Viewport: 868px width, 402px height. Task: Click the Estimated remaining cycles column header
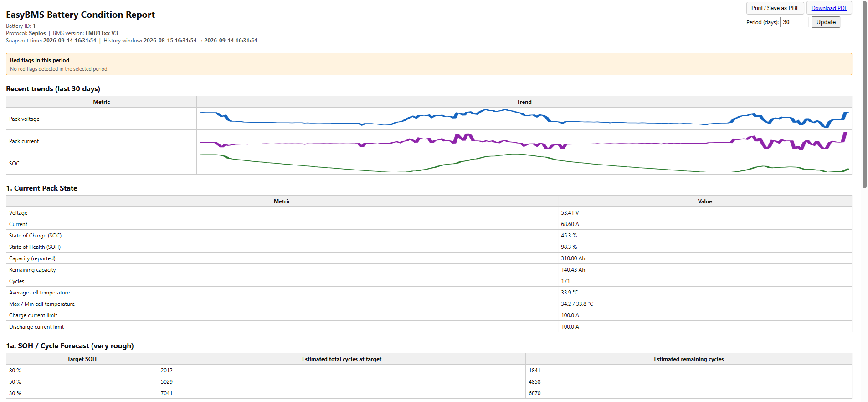[688, 359]
